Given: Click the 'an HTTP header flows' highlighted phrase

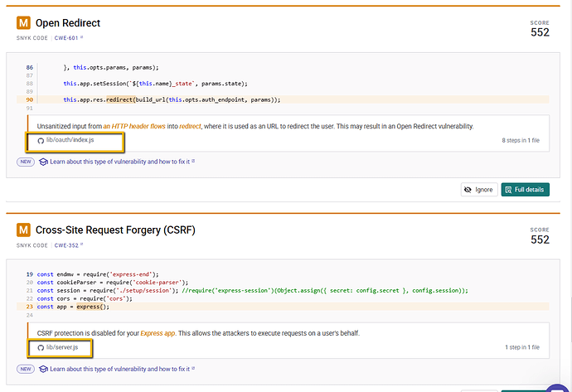Looking at the screenshot, I should point(134,126).
